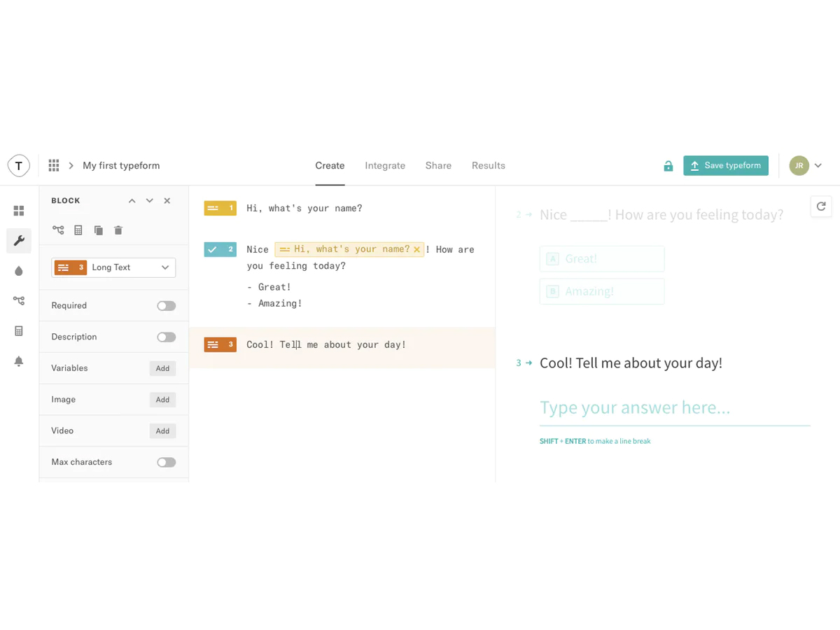Image resolution: width=840 pixels, height=630 pixels.
Task: Move to next block with down chevron
Action: pyautogui.click(x=149, y=201)
